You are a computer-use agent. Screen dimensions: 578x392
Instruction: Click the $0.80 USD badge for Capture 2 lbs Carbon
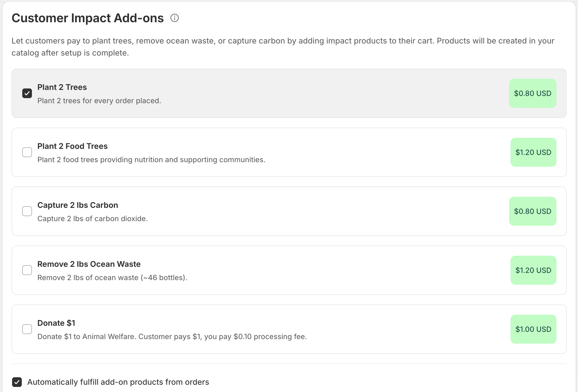(533, 211)
